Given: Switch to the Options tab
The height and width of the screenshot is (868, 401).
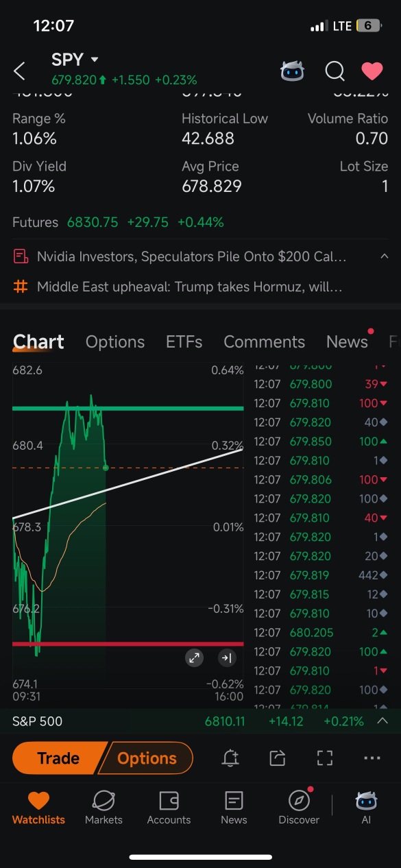Looking at the screenshot, I should coord(115,341).
